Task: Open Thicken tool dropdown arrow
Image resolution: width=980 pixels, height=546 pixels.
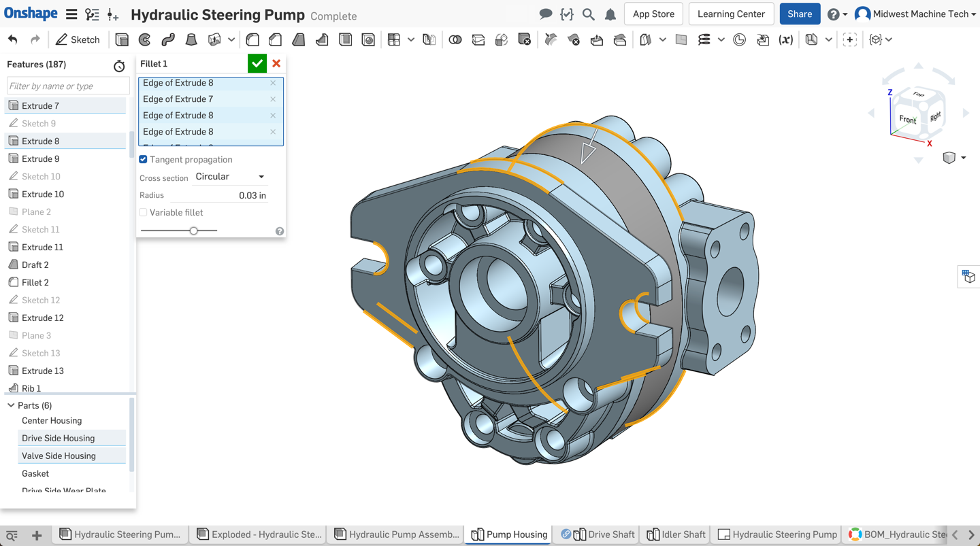Action: click(231, 39)
